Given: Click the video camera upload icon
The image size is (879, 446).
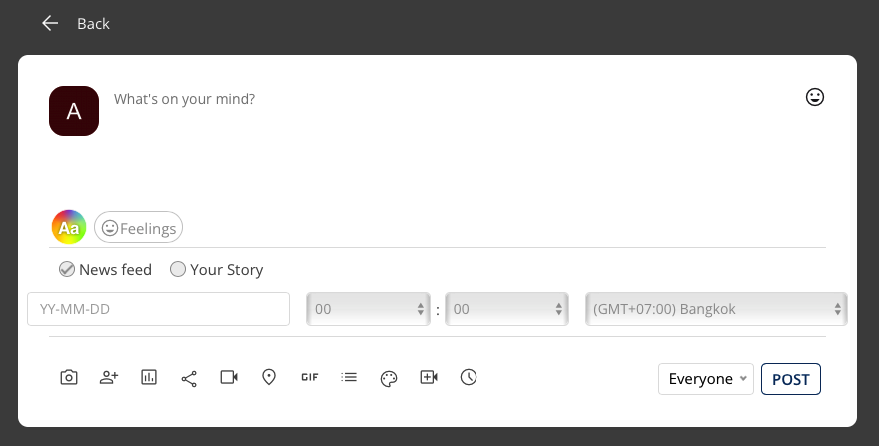Looking at the screenshot, I should tap(229, 377).
